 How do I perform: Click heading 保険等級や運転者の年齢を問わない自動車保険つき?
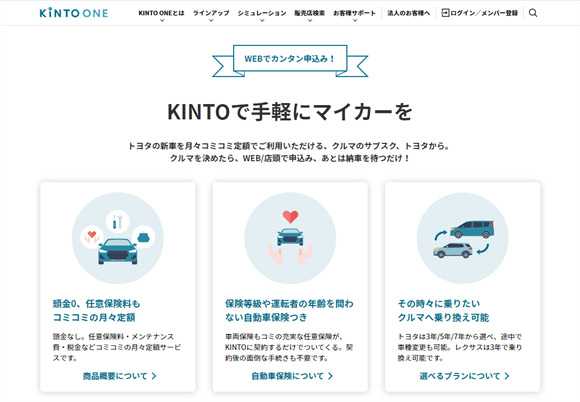tap(289, 311)
